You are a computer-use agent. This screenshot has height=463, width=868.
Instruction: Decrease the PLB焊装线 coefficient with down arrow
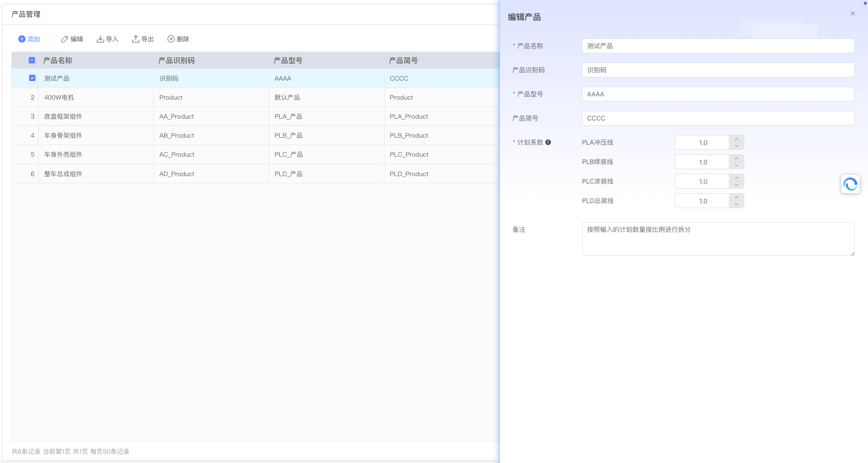736,165
